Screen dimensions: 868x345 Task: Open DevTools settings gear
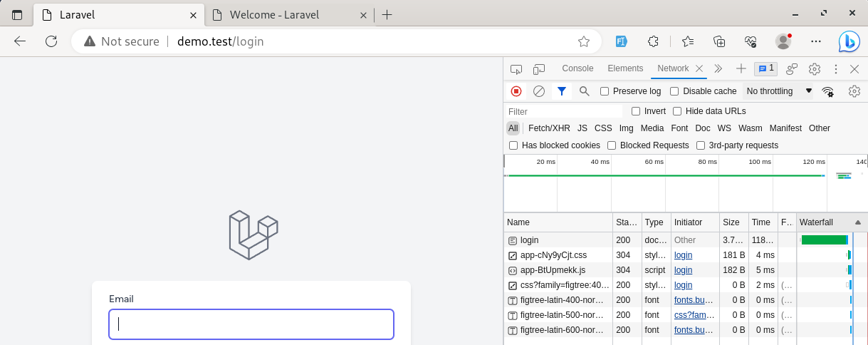[x=815, y=69]
